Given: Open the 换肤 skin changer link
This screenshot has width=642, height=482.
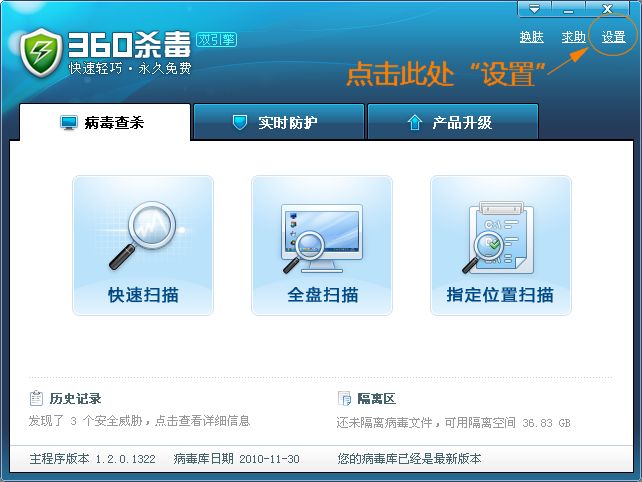Looking at the screenshot, I should point(532,37).
